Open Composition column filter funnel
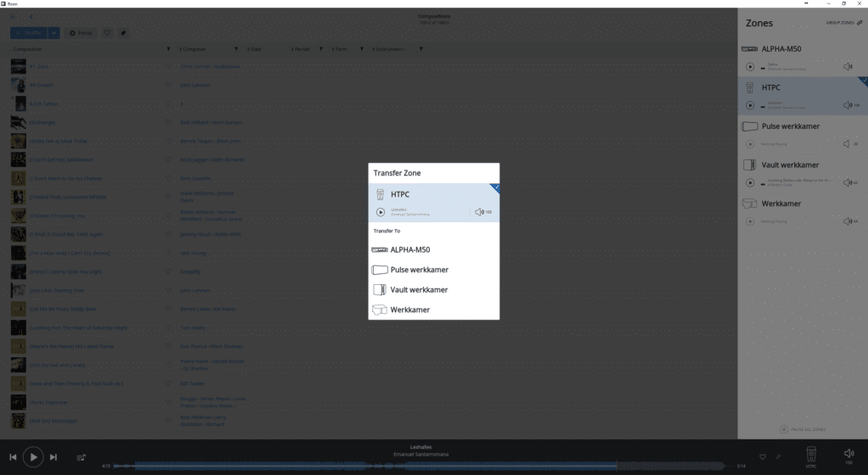This screenshot has width=868, height=475. (x=169, y=49)
